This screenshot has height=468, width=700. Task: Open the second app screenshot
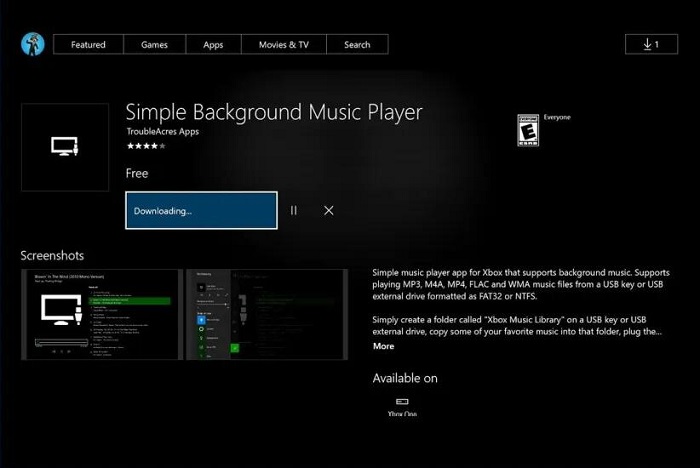click(267, 314)
